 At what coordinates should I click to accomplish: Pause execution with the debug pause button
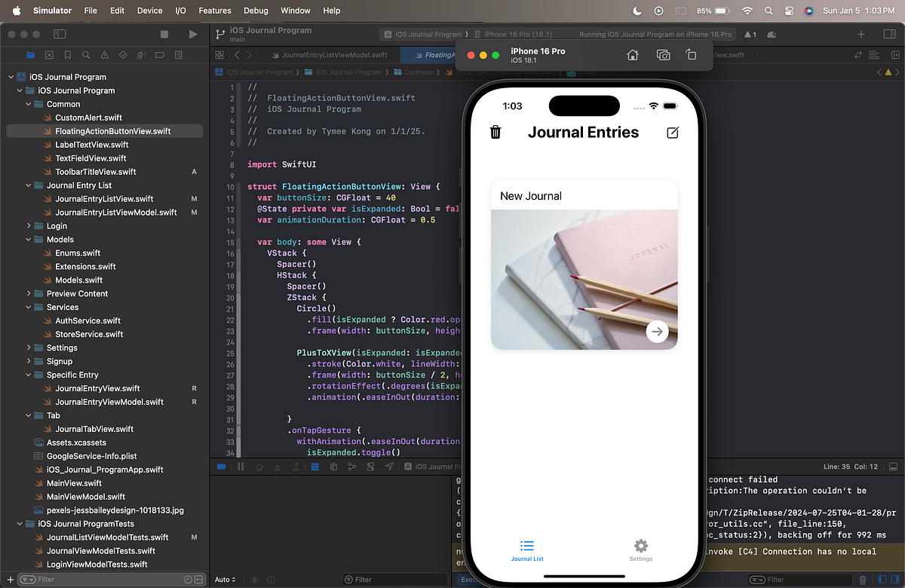(240, 466)
